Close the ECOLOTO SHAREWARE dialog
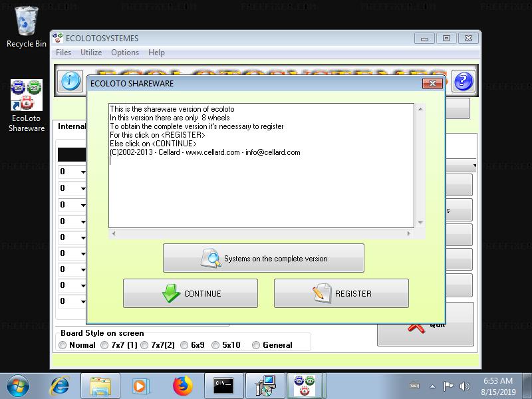This screenshot has width=532, height=399. tap(433, 84)
